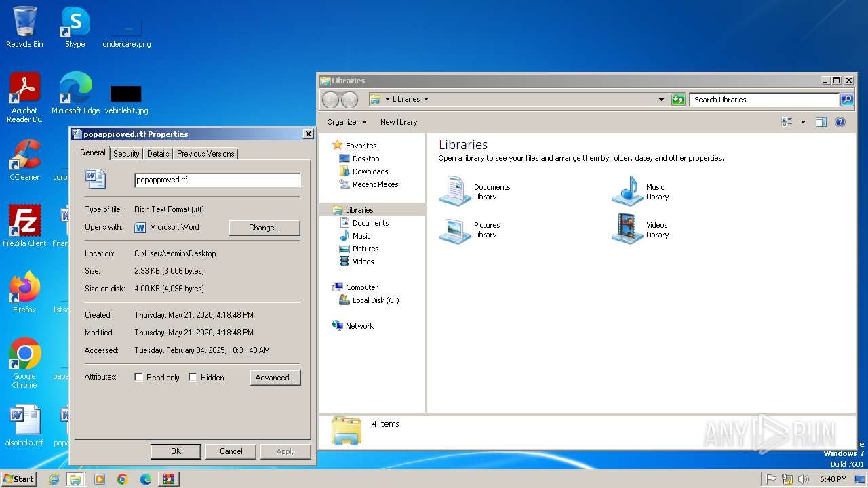Select Favorites in navigation pane
Viewport: 868px width, 488px height.
point(361,146)
